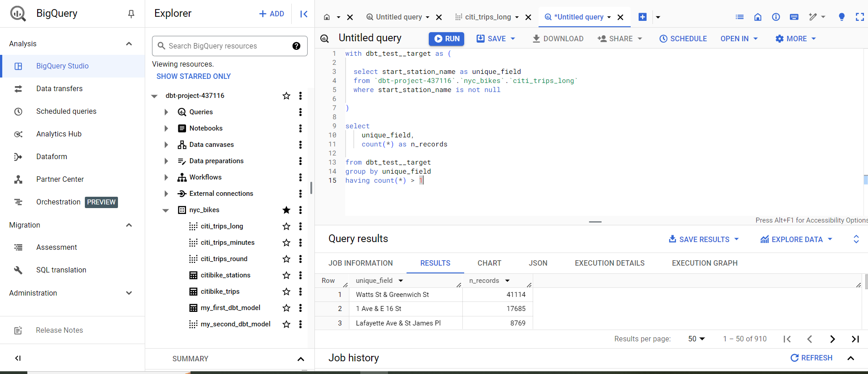Open the Job Information tab
The height and width of the screenshot is (374, 868).
pos(361,263)
